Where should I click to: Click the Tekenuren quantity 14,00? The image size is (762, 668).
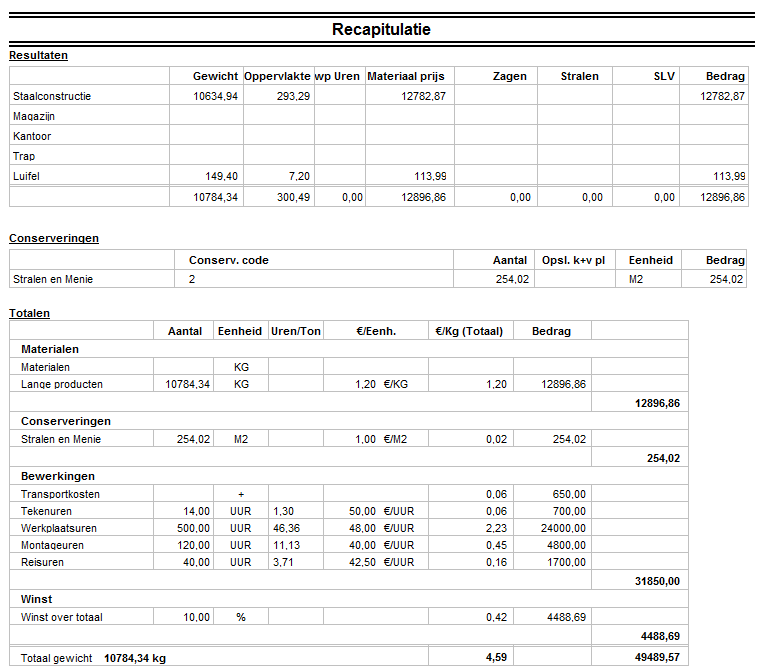coord(196,511)
